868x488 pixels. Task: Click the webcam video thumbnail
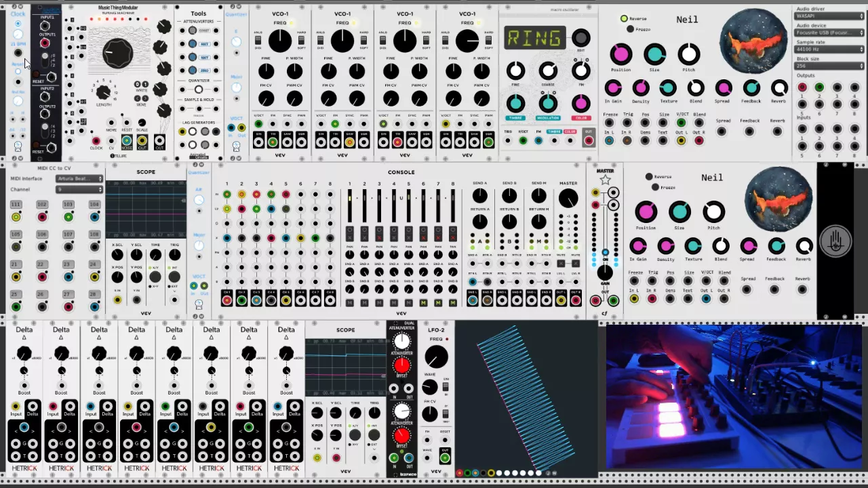click(x=734, y=397)
